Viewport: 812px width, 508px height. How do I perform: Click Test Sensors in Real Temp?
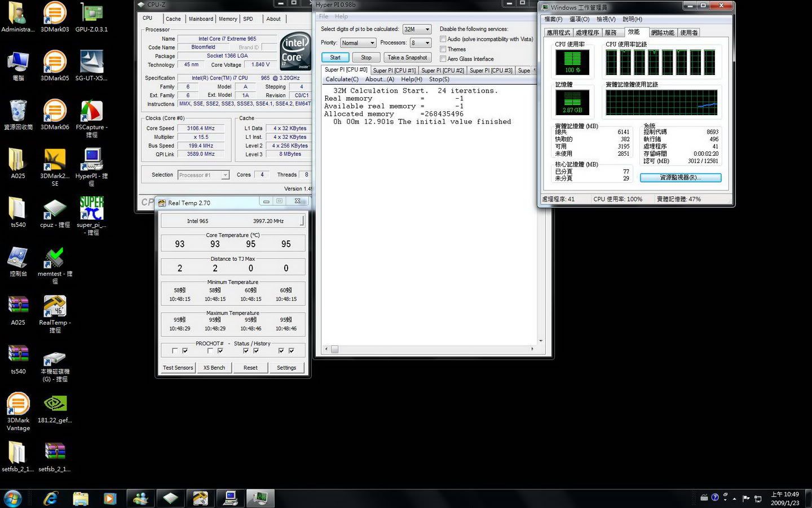coord(178,367)
